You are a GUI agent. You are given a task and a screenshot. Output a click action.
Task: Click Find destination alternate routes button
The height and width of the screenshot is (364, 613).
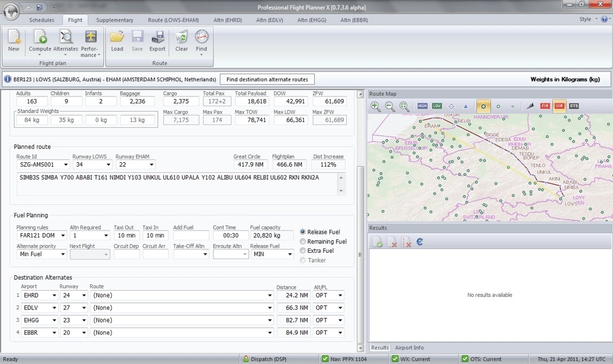[x=267, y=79]
